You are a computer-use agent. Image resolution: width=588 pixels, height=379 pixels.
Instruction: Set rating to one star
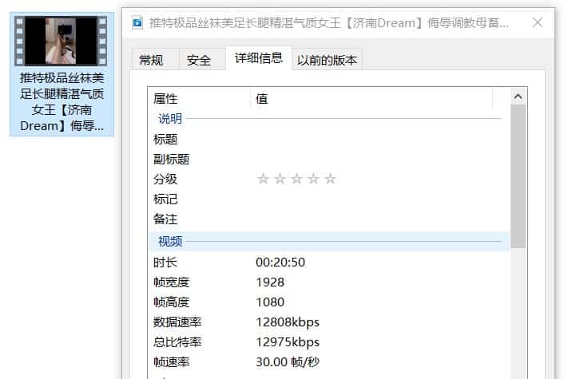point(263,179)
